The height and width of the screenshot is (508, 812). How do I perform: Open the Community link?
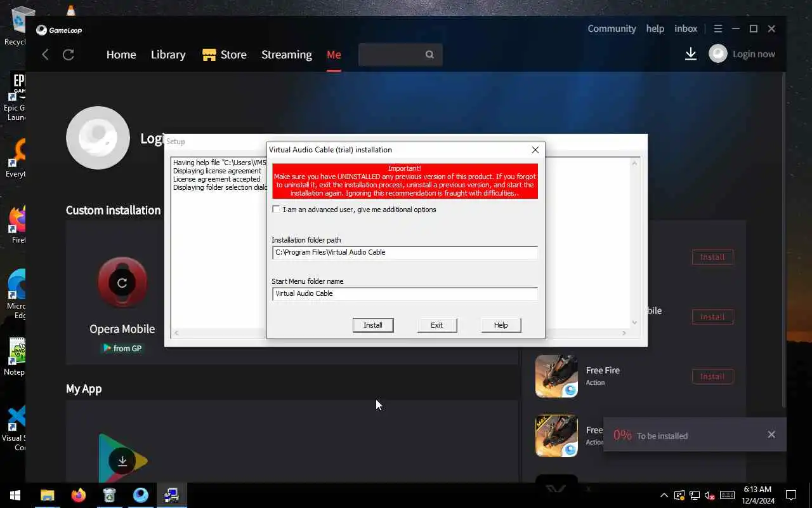tap(612, 29)
